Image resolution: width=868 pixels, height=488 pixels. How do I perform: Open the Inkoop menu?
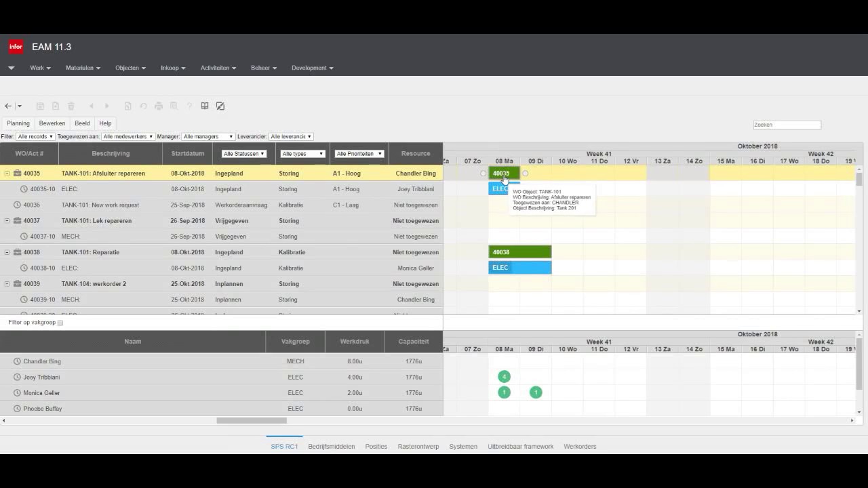(173, 68)
